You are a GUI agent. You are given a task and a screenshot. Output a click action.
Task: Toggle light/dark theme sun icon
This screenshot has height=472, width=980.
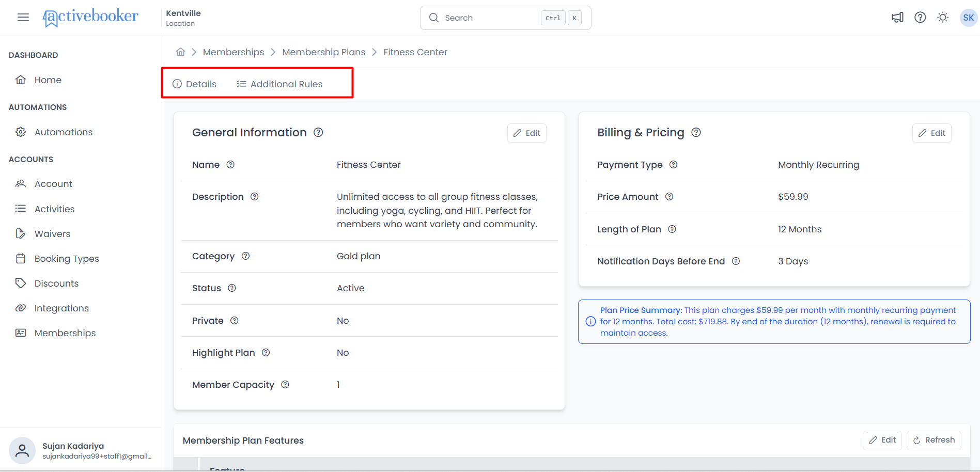[943, 18]
